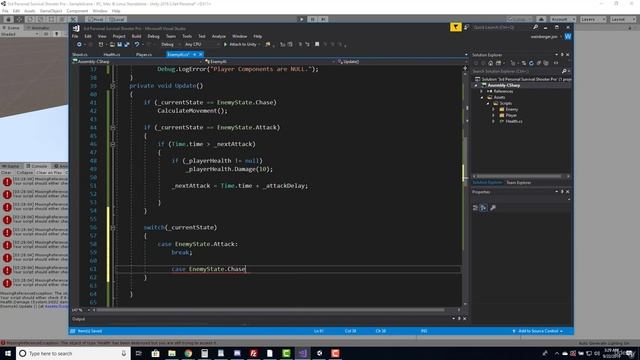The width and height of the screenshot is (640, 360).
Task: Switch to the Health.cs tab
Action: [x=111, y=54]
